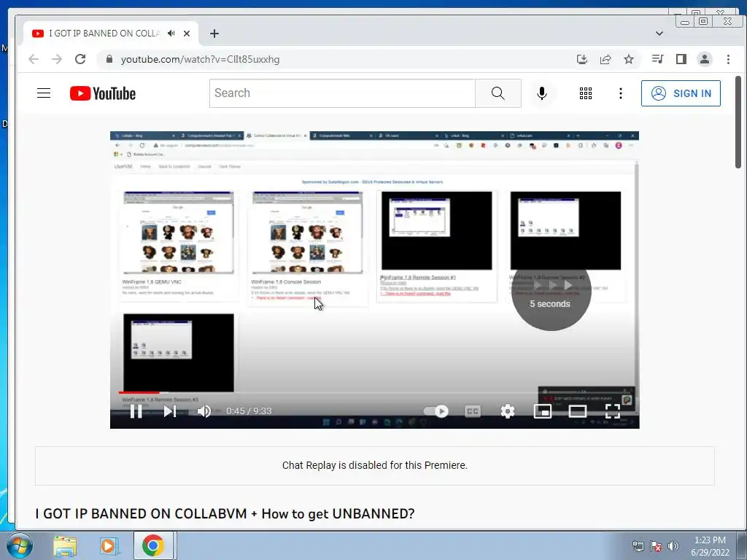The width and height of the screenshot is (747, 560).
Task: Click the install/download page icon
Action: point(581,59)
